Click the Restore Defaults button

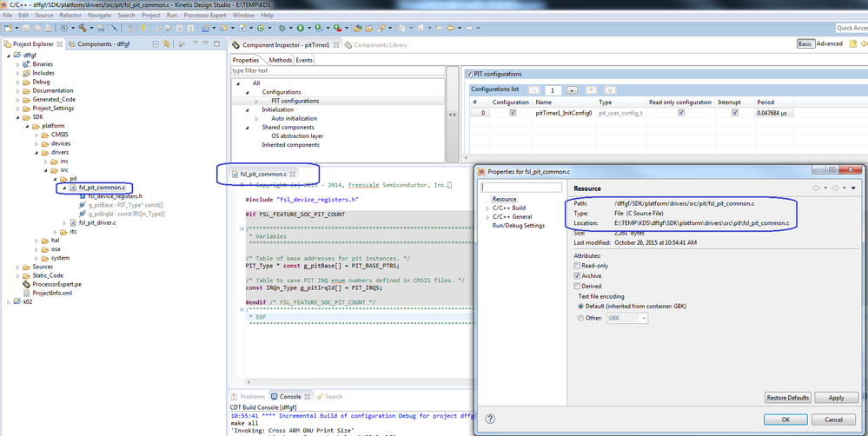(x=787, y=398)
